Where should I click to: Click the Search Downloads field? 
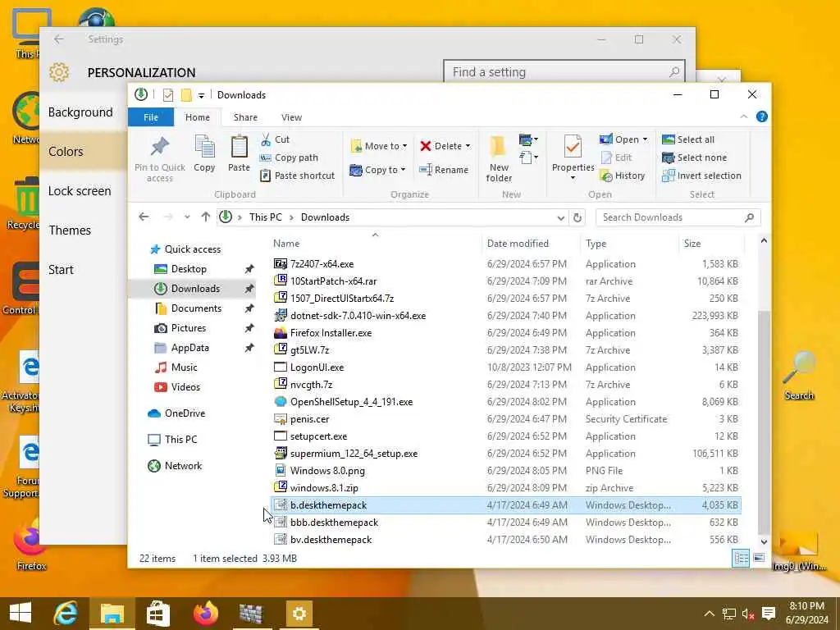[678, 217]
